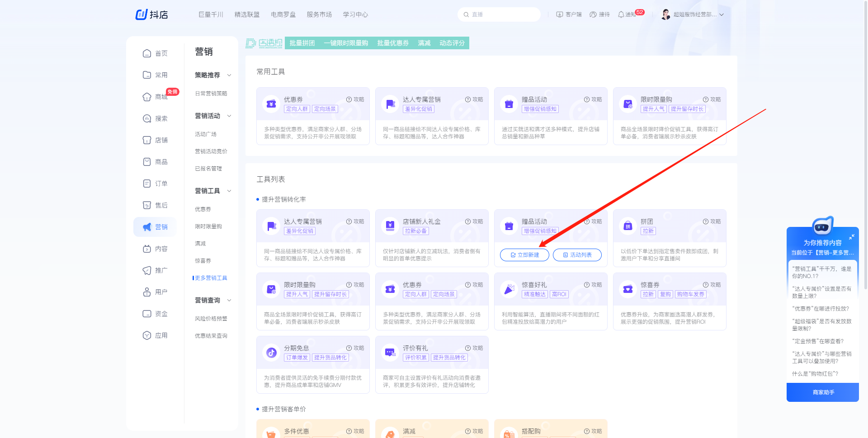Click 店铺新人礼金 tool icon

[390, 226]
